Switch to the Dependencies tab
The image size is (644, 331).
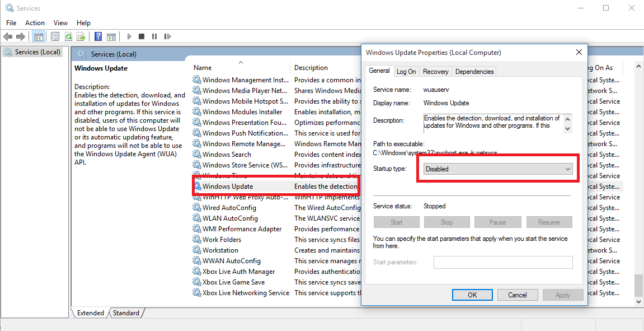tap(474, 72)
